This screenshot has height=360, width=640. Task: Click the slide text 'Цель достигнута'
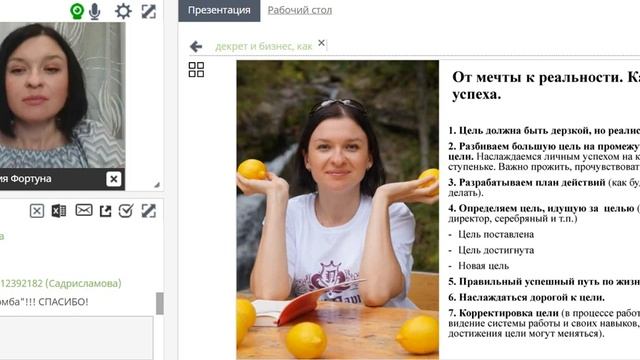point(496,250)
